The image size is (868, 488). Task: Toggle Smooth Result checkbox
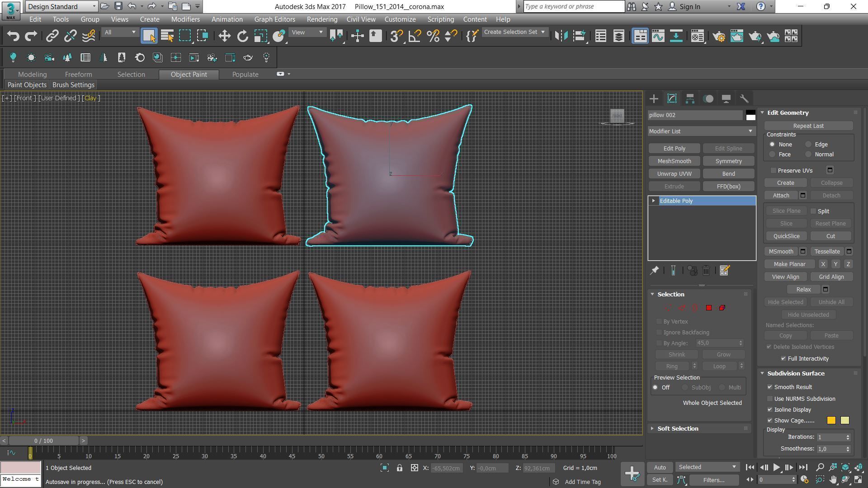(x=770, y=387)
